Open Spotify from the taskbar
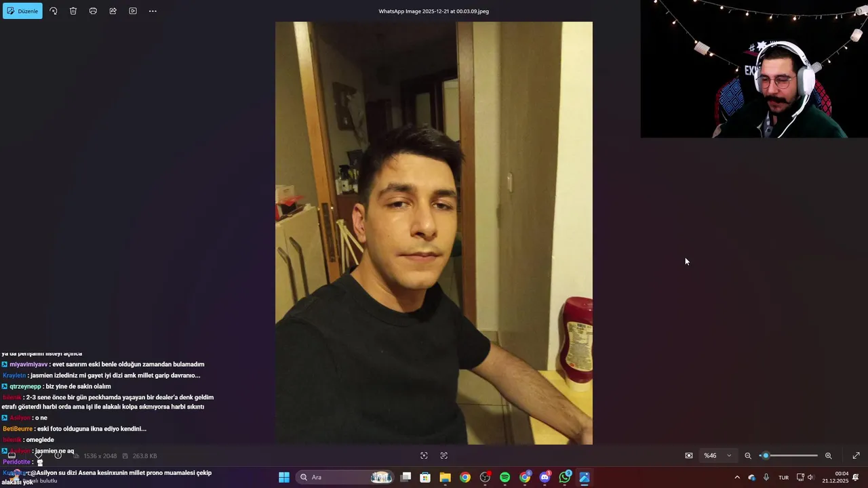This screenshot has width=868, height=488. 505,477
